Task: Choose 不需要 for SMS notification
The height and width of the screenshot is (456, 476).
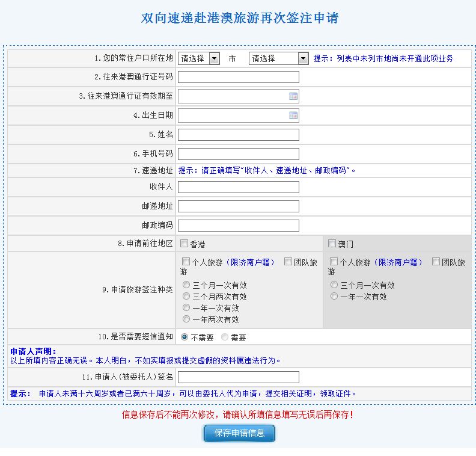Action: (x=185, y=337)
